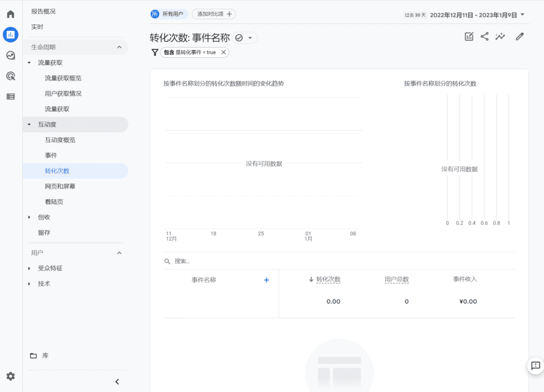Open the Insights sparkline icon
544x392 pixels.
(500, 37)
